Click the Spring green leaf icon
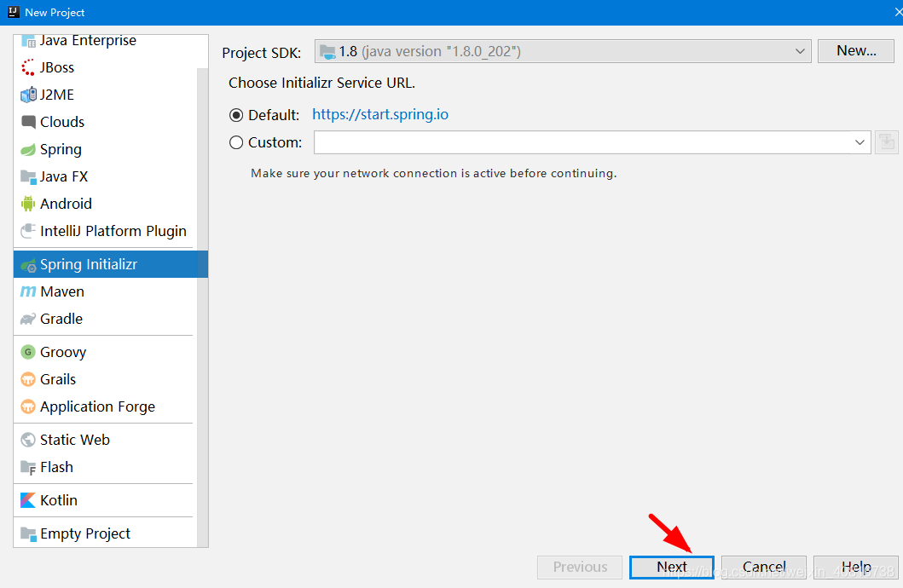Screen dimensions: 903x588 pos(28,150)
